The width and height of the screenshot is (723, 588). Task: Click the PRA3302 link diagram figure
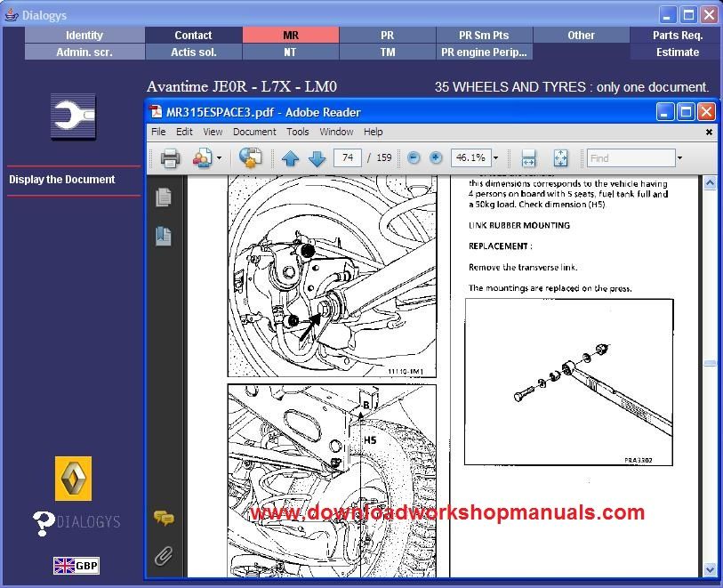[569, 382]
